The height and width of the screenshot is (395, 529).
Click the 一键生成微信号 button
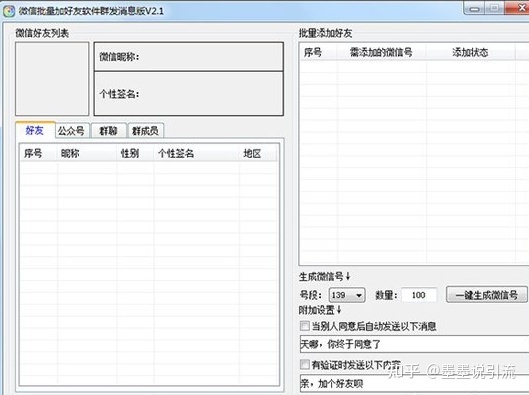tap(486, 295)
